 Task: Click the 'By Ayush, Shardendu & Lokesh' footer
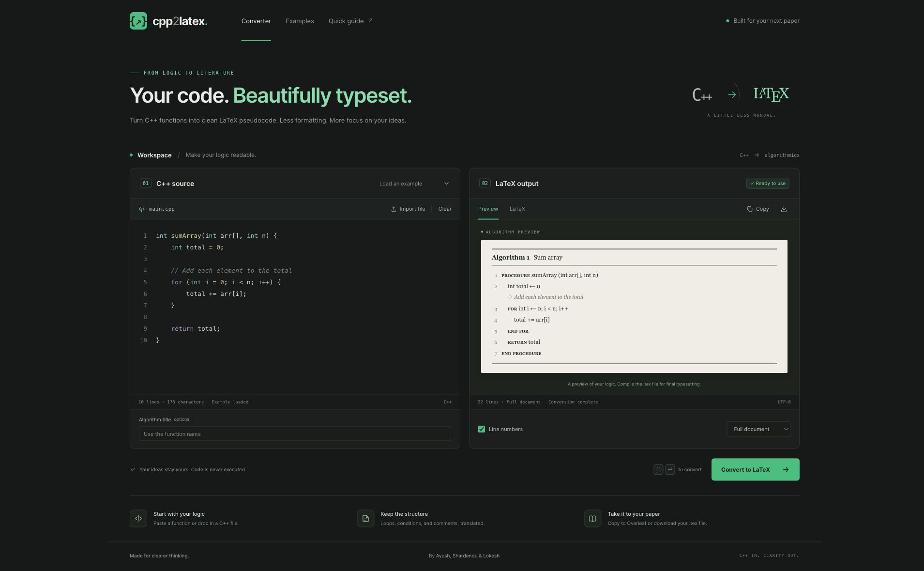click(464, 556)
